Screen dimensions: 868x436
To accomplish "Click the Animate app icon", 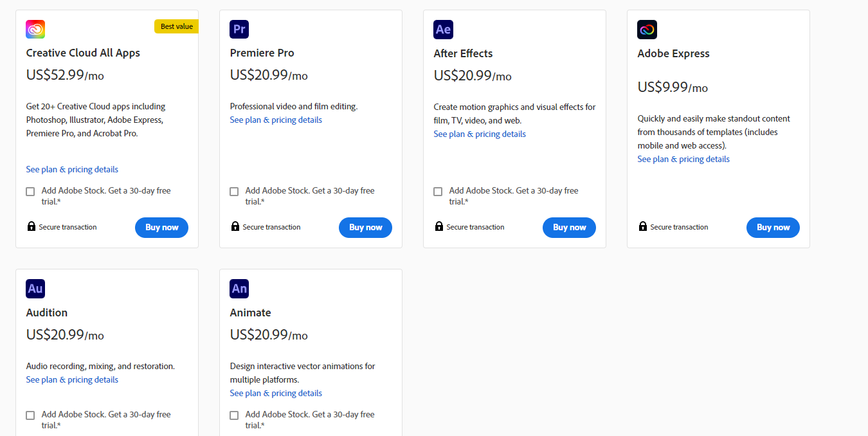I will (x=239, y=289).
